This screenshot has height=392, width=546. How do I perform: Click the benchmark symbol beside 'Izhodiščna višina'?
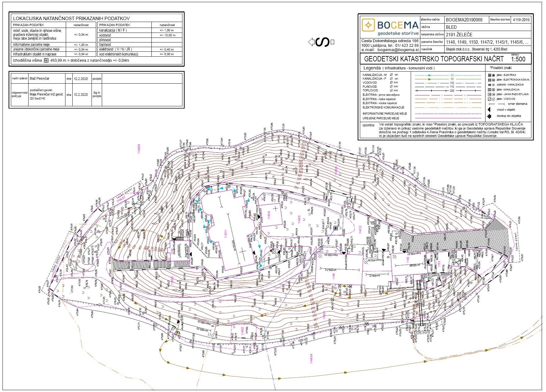(46, 61)
